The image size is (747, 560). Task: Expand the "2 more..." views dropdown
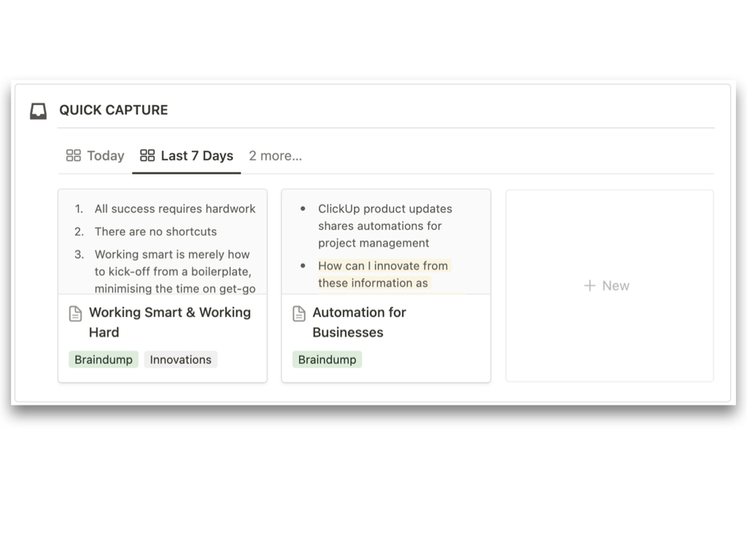[275, 155]
